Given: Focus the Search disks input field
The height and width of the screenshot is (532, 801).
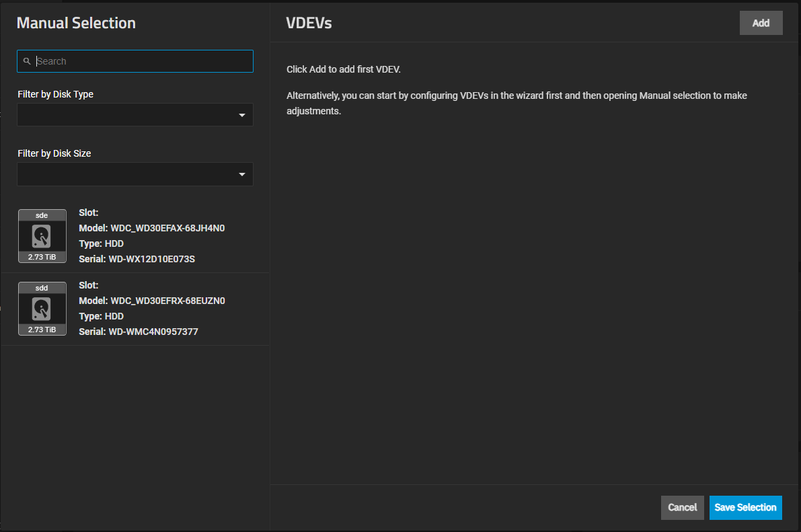Looking at the screenshot, I should [141, 61].
